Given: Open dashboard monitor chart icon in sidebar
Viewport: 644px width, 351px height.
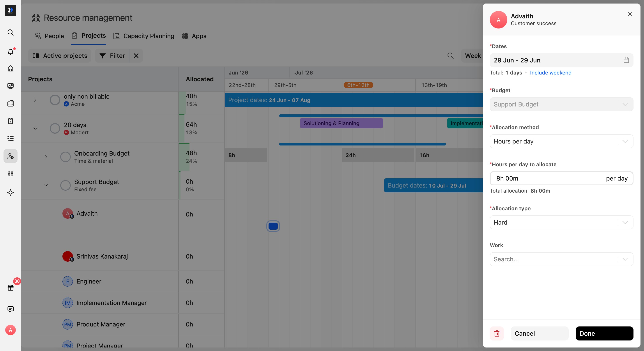Looking at the screenshot, I should coord(11,86).
